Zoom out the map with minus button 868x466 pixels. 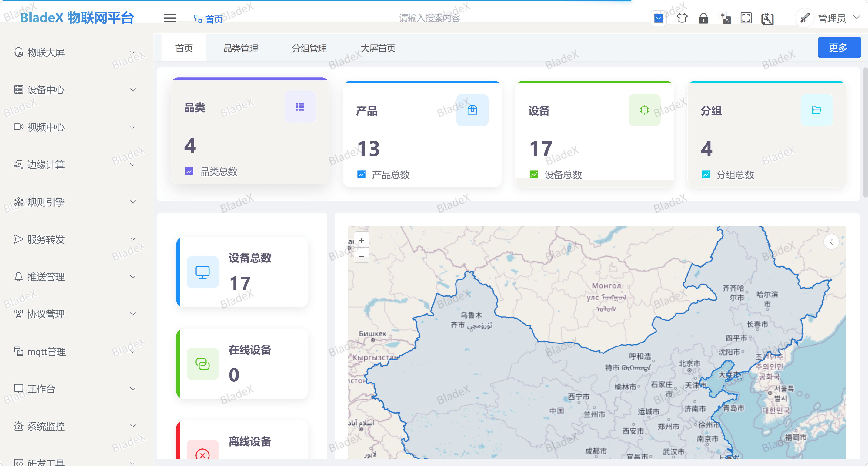361,256
